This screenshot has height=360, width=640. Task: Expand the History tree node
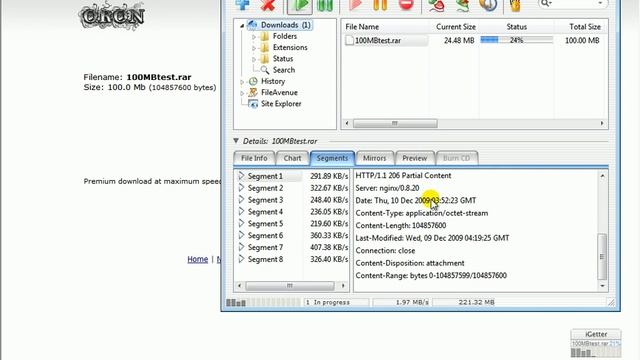coord(242,82)
